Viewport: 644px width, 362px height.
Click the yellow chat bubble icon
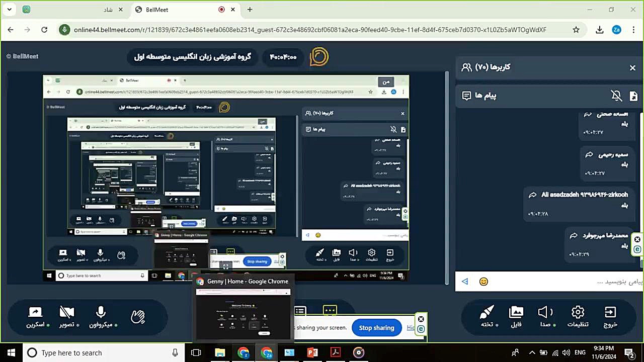point(330,311)
